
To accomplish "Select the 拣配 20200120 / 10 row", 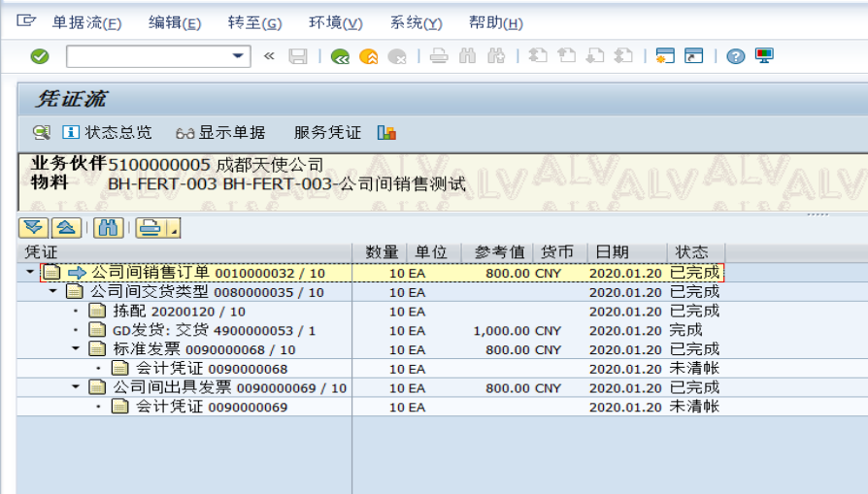I will pyautogui.click(x=370, y=311).
